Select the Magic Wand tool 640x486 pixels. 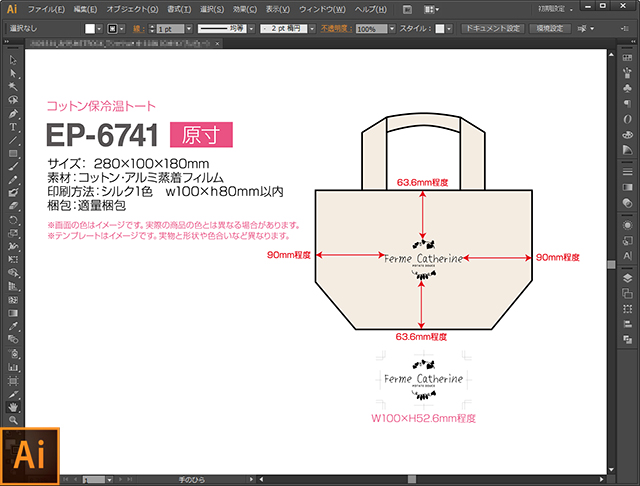[x=13, y=88]
